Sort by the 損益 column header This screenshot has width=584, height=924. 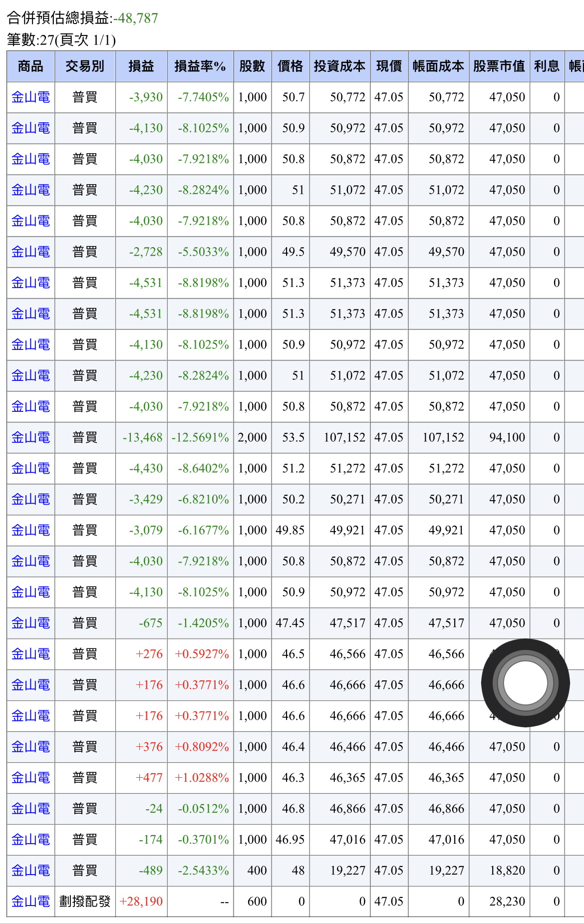coord(141,66)
